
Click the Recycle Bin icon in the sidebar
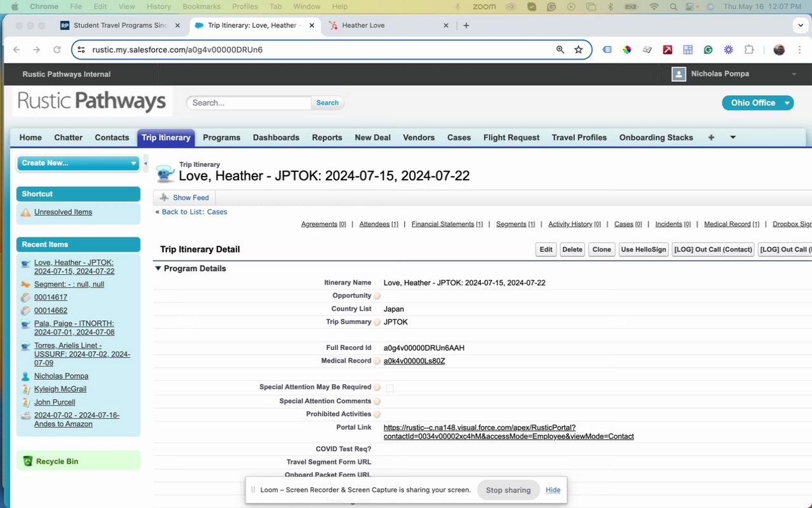[27, 461]
